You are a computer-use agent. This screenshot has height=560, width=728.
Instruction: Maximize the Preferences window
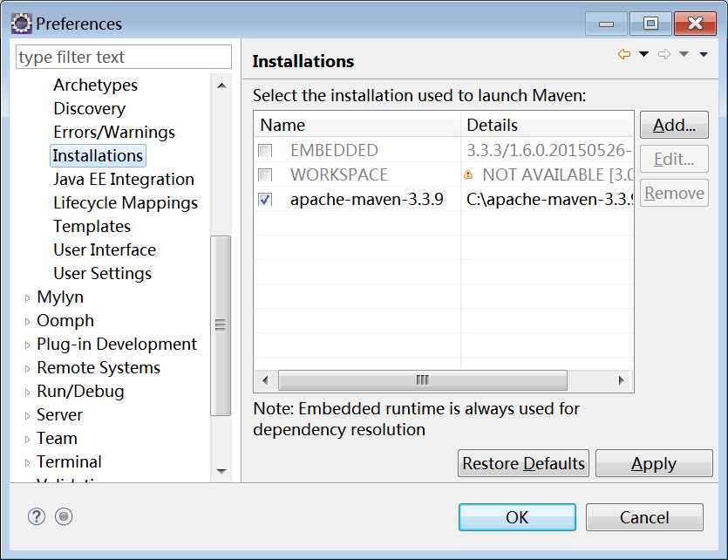[650, 24]
